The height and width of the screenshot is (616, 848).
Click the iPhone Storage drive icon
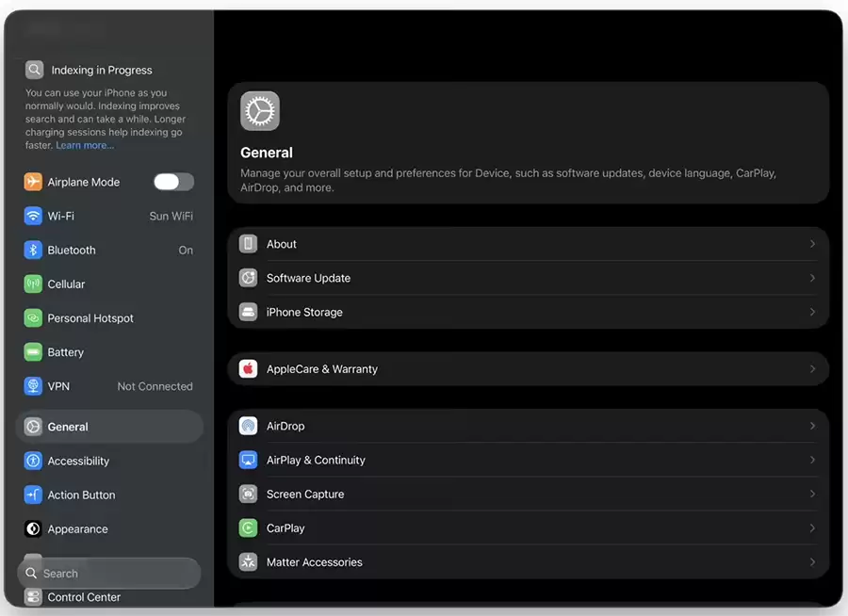click(x=248, y=312)
